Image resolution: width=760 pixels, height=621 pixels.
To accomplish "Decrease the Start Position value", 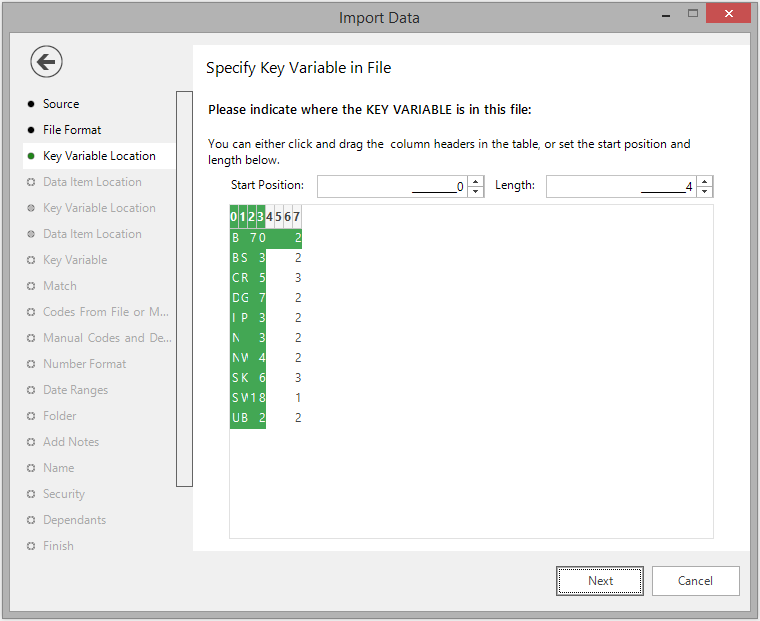I will (475, 192).
